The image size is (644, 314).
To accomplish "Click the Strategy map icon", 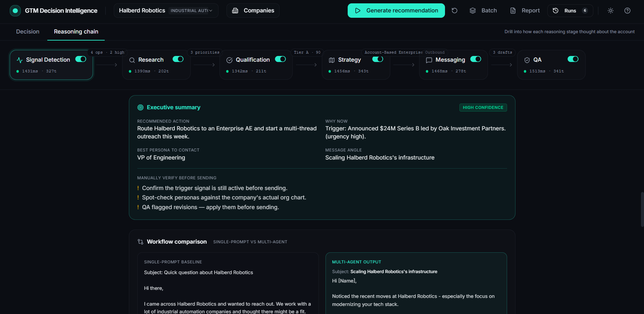I will [332, 60].
